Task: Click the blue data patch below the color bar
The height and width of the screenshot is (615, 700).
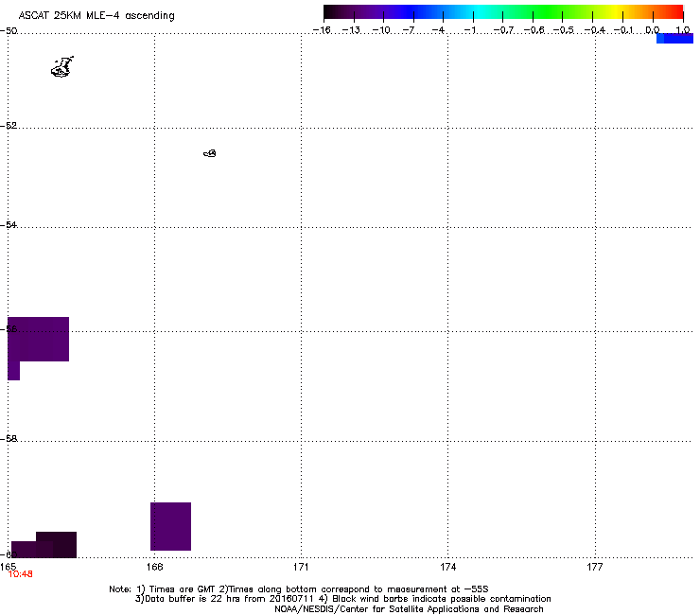Action: (x=674, y=39)
